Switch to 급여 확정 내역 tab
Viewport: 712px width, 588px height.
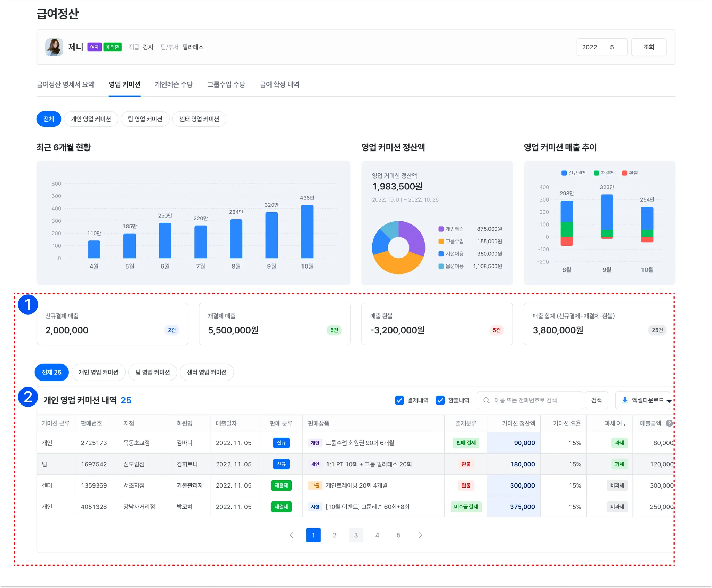click(279, 84)
